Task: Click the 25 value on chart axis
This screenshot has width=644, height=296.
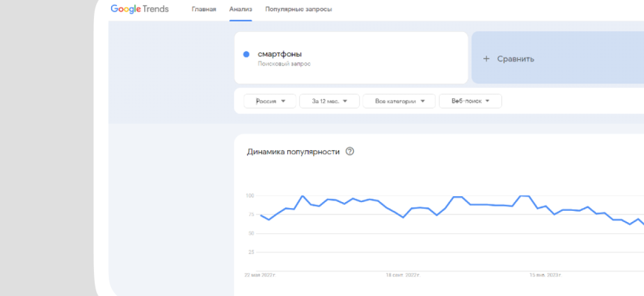Action: (x=250, y=252)
